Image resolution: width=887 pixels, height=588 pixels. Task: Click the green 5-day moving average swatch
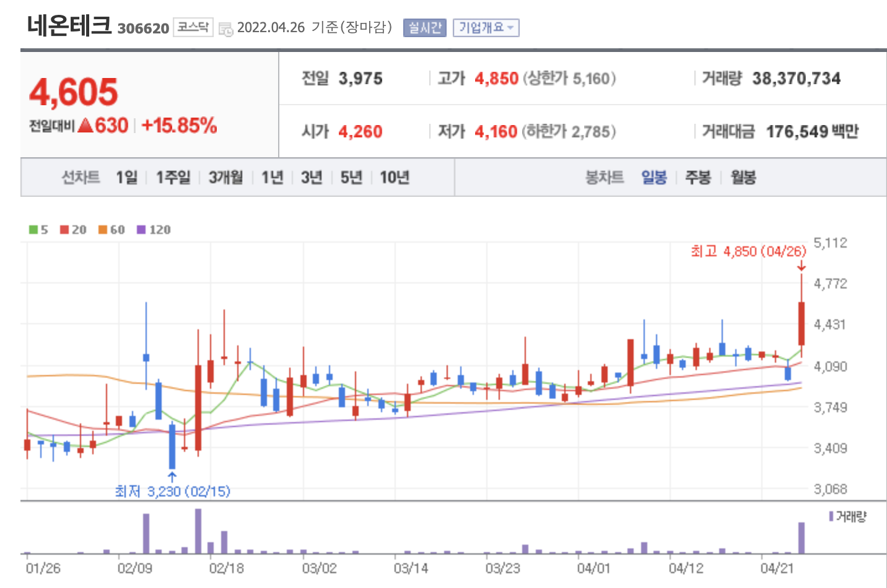point(33,230)
